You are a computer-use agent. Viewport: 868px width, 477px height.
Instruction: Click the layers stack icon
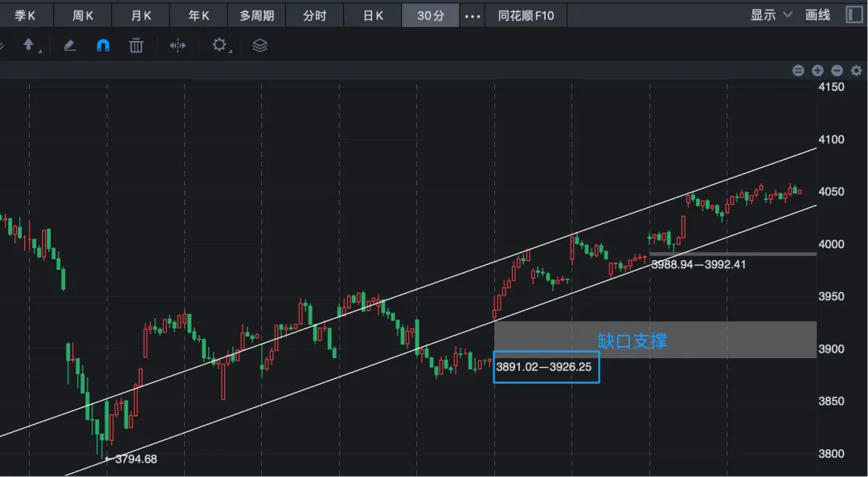(260, 46)
